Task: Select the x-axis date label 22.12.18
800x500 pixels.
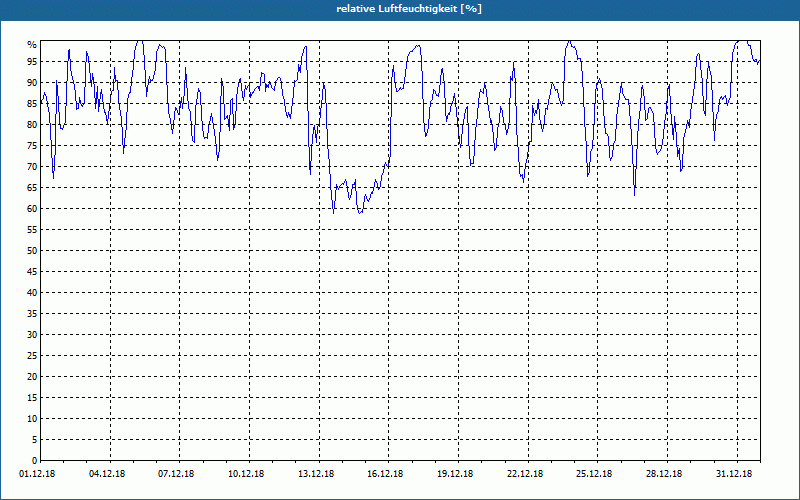Action: pyautogui.click(x=525, y=474)
